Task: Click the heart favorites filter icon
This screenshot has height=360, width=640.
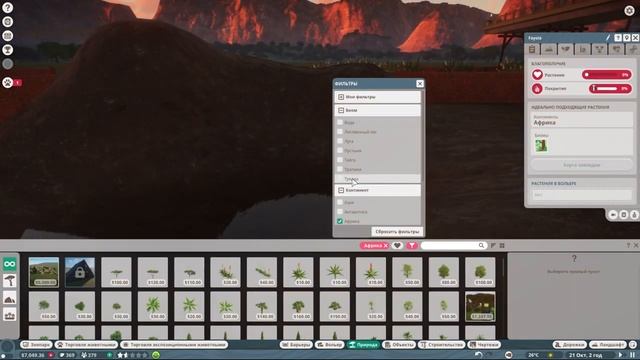Action: 397,245
